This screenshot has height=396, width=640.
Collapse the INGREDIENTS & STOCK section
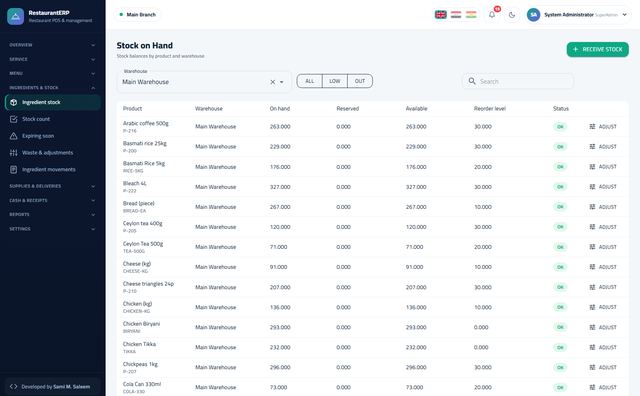coord(52,88)
